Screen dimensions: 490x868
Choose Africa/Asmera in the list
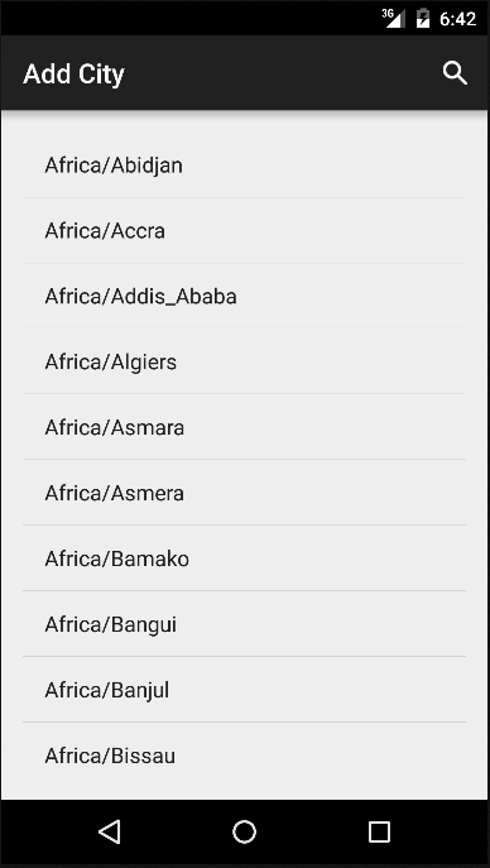(x=115, y=493)
